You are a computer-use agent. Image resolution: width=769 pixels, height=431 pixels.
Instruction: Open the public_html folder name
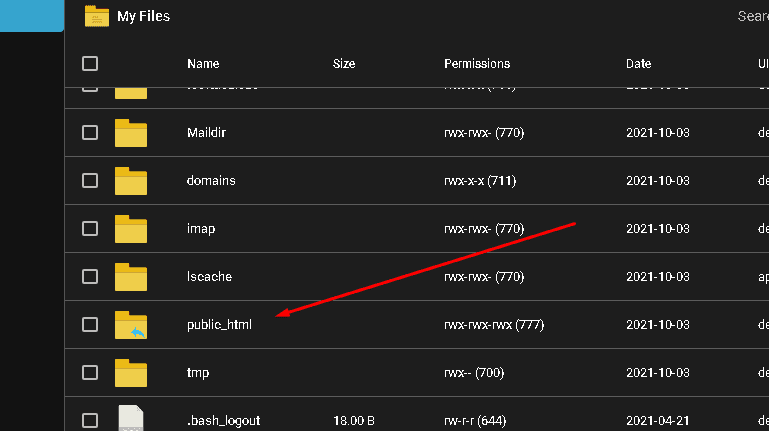219,325
